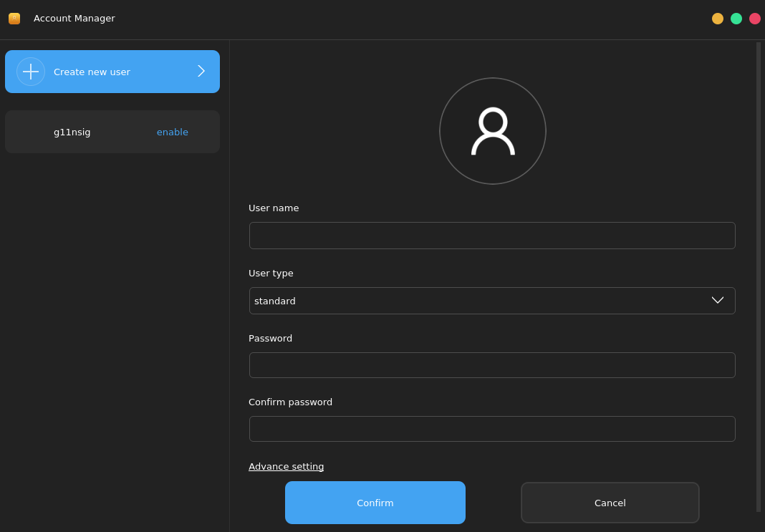Close the Account Manager with the red button

click(x=755, y=19)
